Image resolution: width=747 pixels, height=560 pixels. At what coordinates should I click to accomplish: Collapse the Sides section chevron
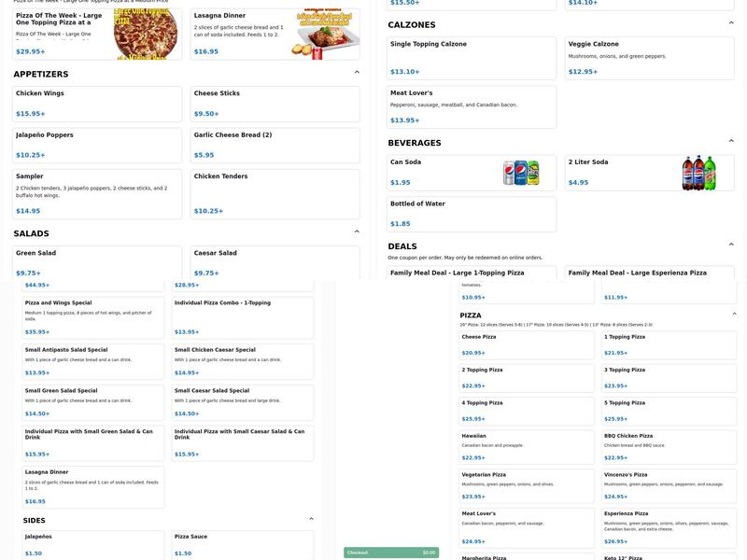click(311, 518)
